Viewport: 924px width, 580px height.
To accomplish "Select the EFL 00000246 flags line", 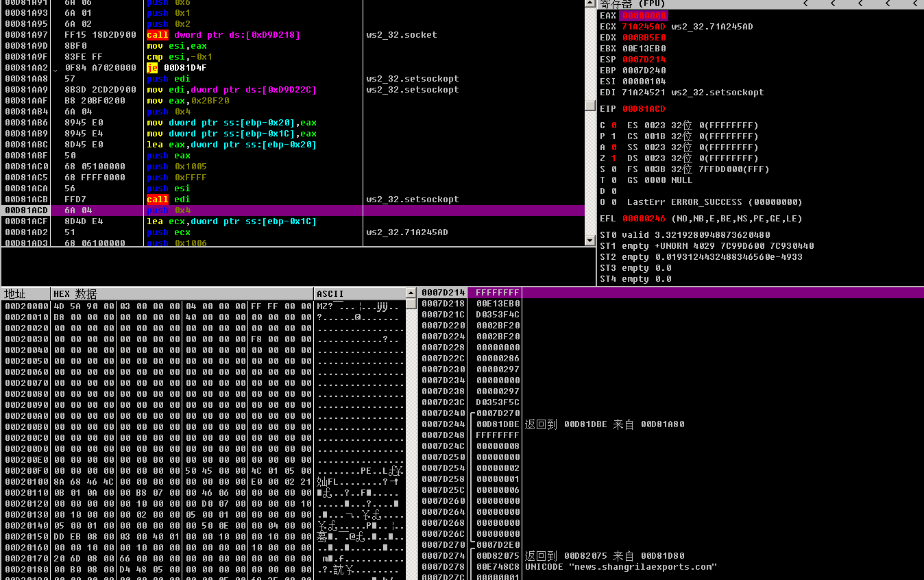I will tap(701, 219).
